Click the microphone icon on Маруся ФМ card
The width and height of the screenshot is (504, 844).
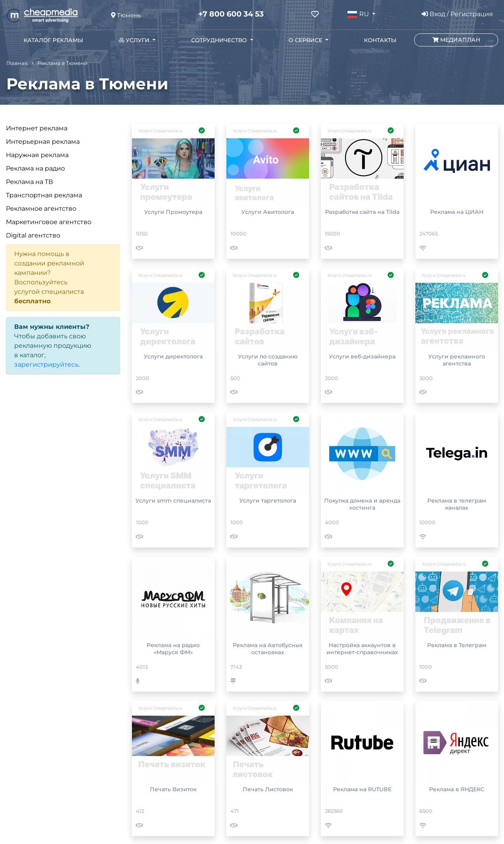click(138, 681)
